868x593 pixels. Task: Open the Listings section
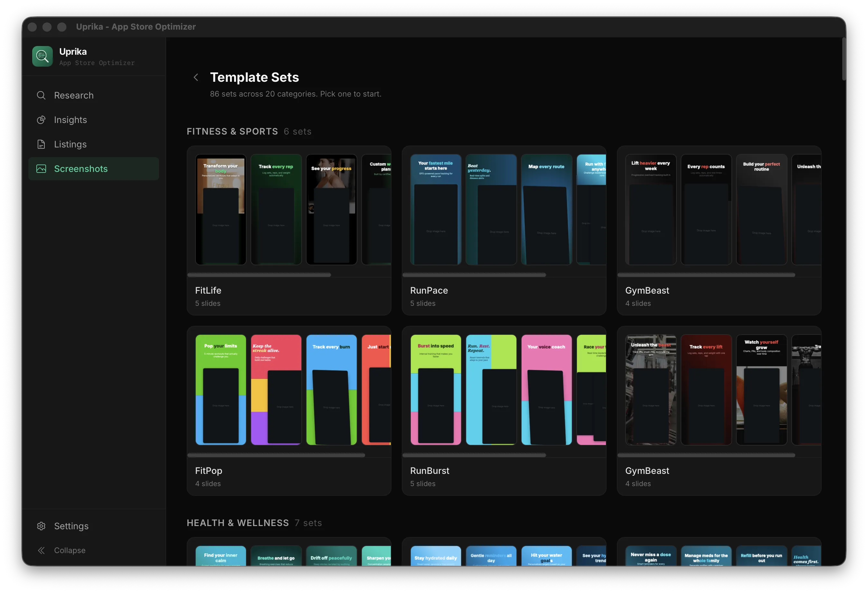[x=70, y=144]
